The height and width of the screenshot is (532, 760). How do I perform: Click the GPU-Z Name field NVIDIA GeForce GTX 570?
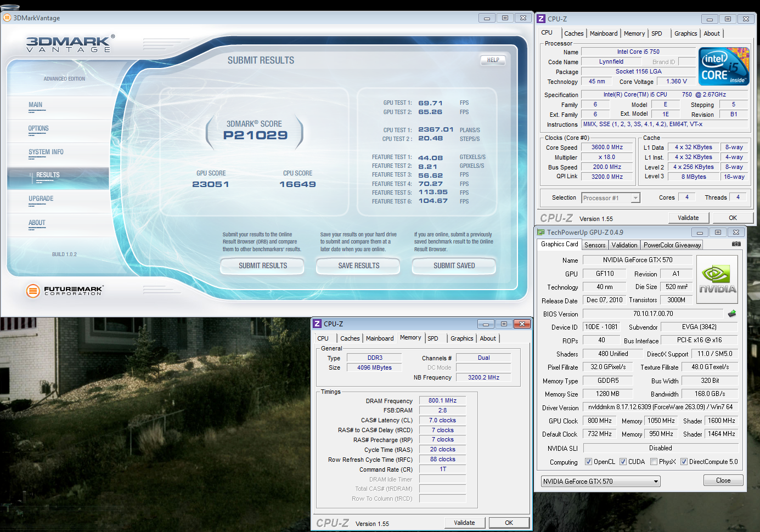point(638,260)
